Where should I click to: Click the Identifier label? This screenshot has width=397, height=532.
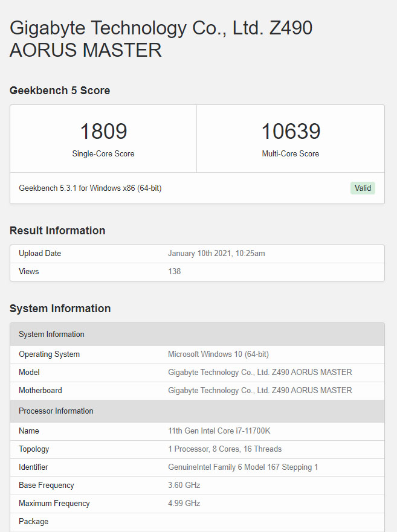point(33,467)
